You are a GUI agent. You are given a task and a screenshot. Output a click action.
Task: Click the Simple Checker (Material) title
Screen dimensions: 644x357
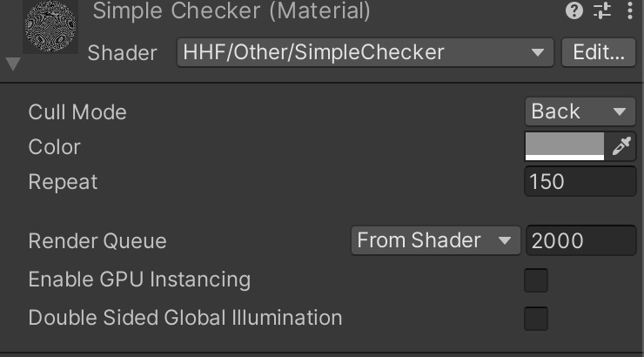tap(231, 10)
